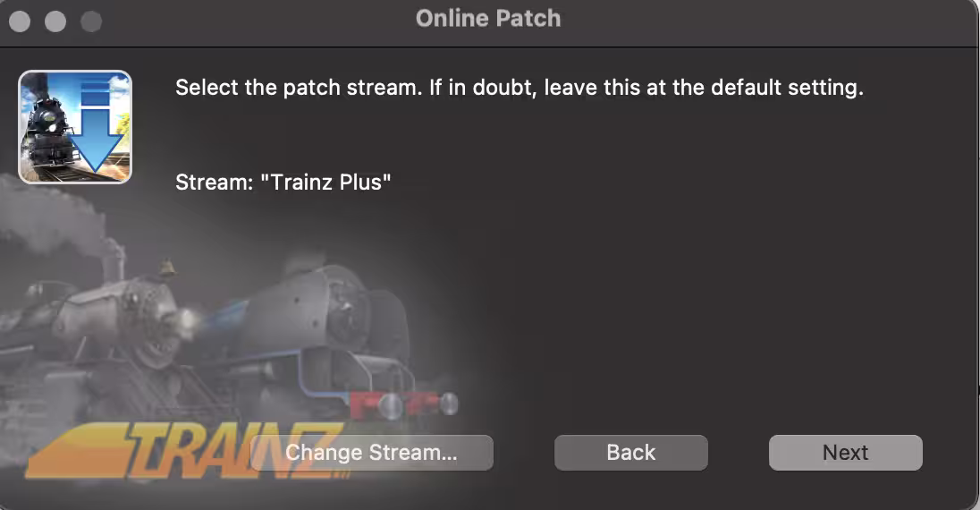Click the greyed-out zoom window button

pos(91,21)
